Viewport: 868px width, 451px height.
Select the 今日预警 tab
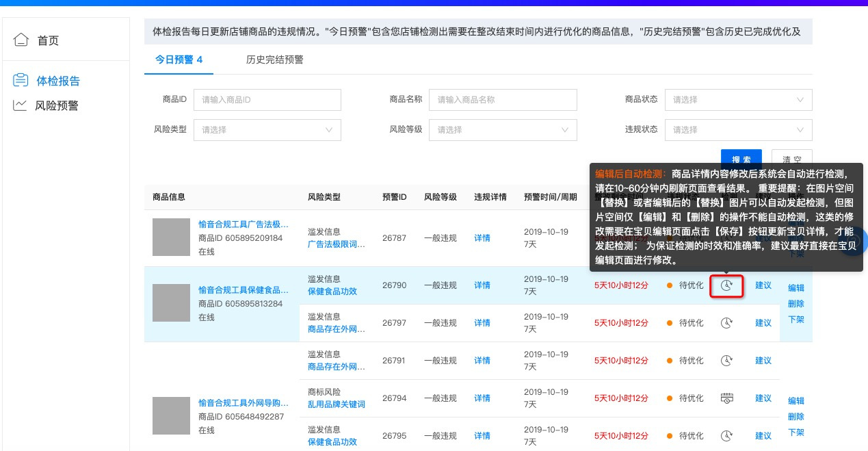coord(179,60)
